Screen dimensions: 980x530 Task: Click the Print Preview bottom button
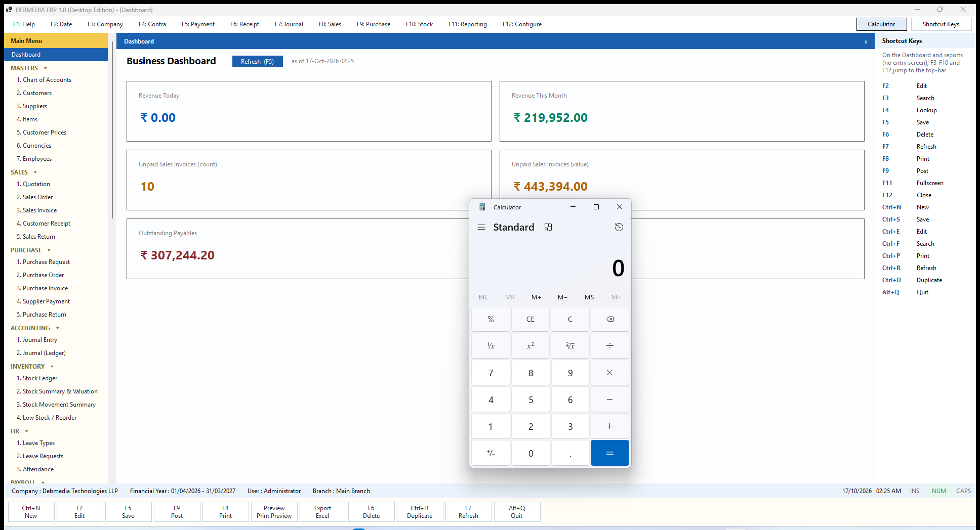coord(274,512)
